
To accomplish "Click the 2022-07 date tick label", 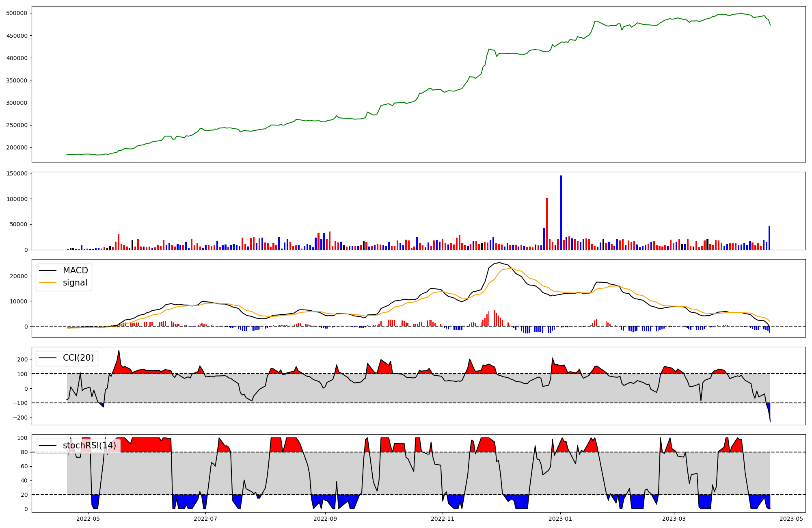I will 206,519.
